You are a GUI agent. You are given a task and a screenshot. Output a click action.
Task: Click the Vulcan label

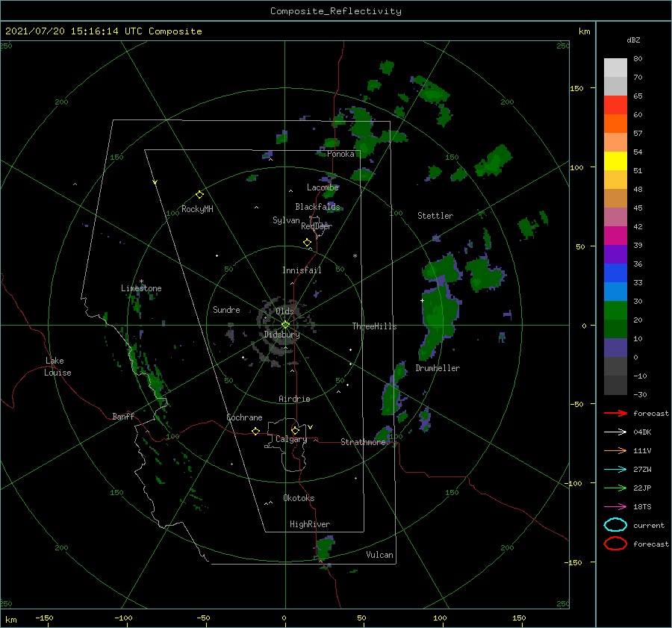pyautogui.click(x=379, y=555)
